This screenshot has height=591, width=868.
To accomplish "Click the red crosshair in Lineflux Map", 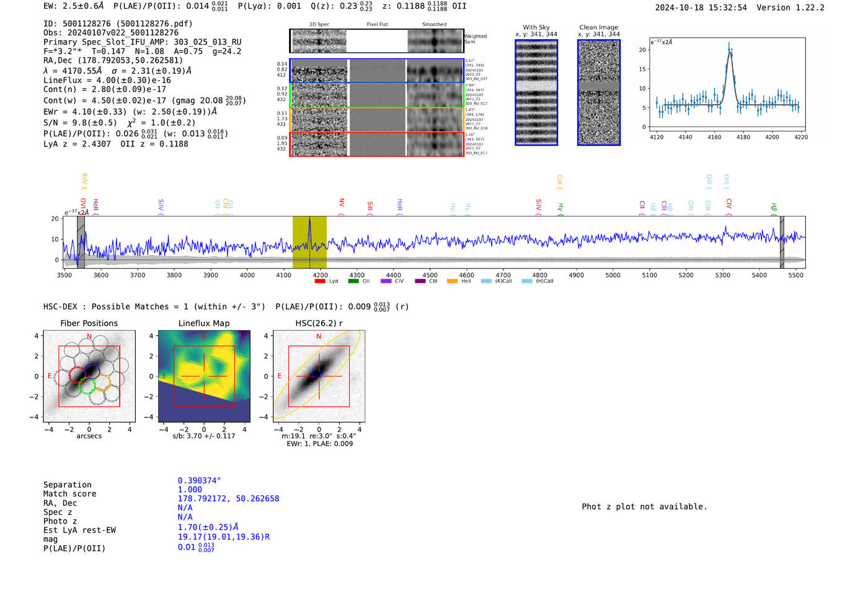I will pyautogui.click(x=204, y=376).
